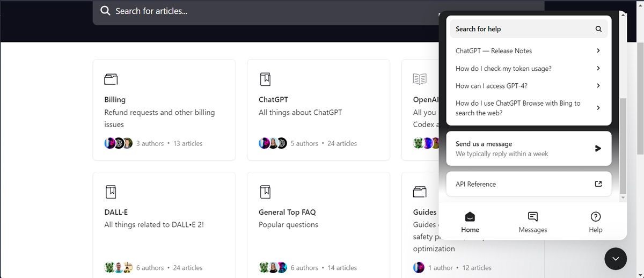Click the DALL·E bookmark book icon
The width and height of the screenshot is (644, 278).
111,192
